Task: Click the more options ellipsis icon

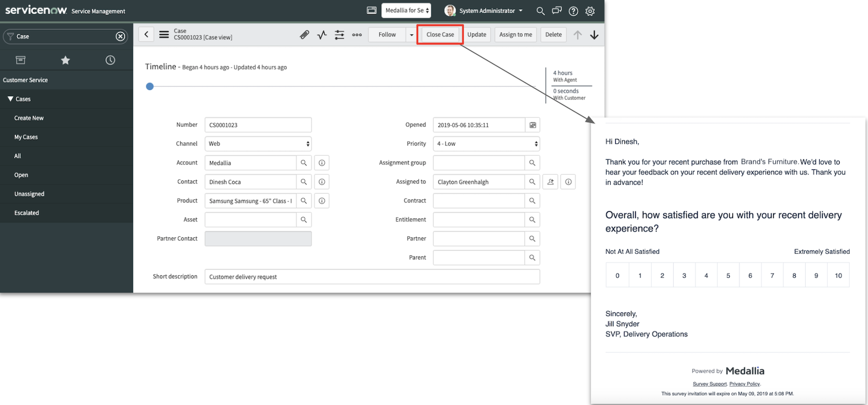Action: click(357, 35)
